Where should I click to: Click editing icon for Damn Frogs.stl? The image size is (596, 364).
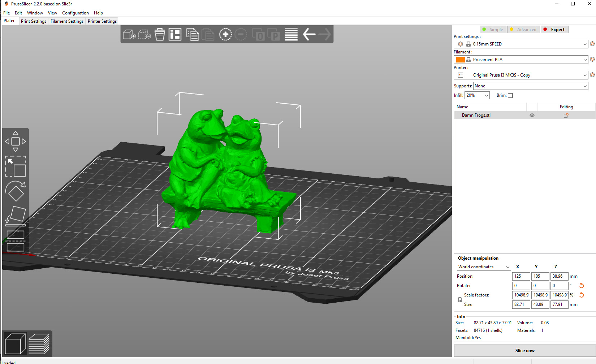566,115
